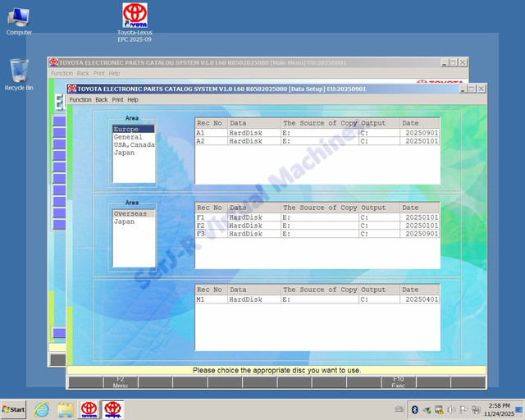Screen dimensions: 525x420
Task: Open the taskbar clock and date
Action: [499, 409]
